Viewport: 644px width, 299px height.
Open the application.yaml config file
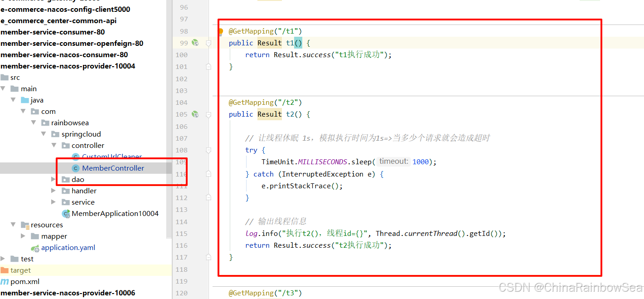(68, 247)
